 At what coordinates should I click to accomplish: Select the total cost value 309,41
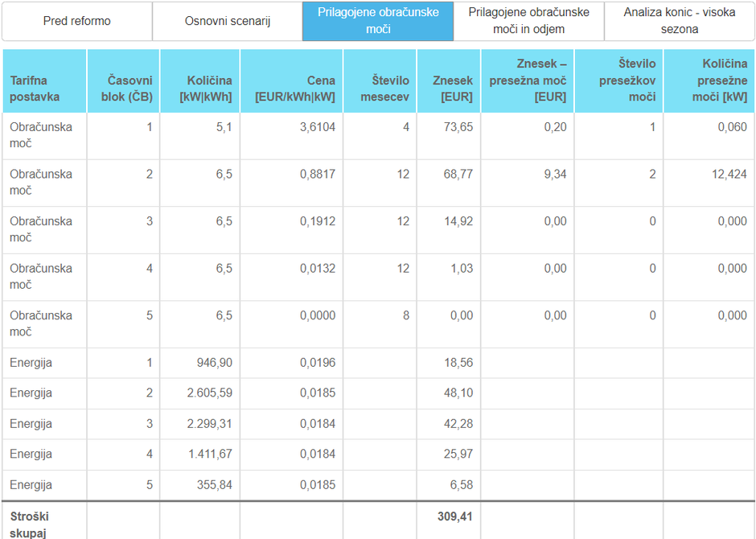(x=456, y=516)
